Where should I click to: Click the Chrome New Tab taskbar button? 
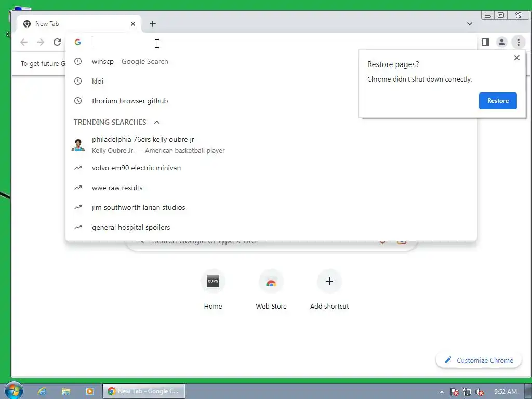point(144,391)
